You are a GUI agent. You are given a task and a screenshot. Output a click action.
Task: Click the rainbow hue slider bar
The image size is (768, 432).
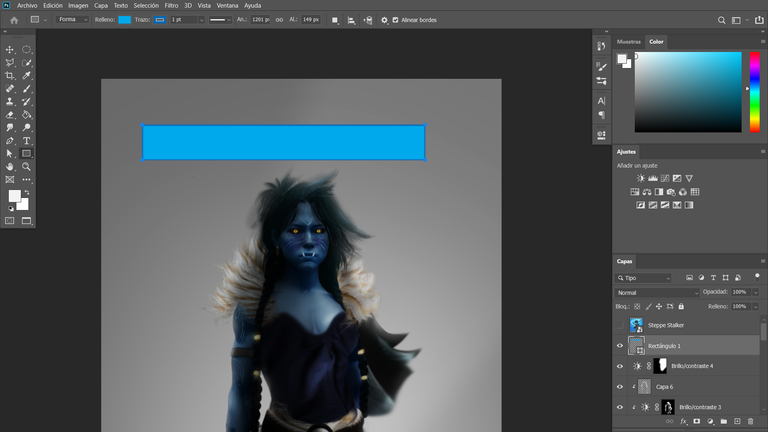pos(755,92)
